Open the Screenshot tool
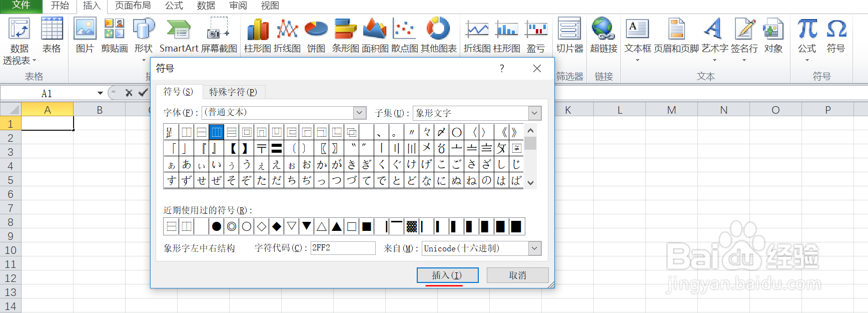 [219, 35]
